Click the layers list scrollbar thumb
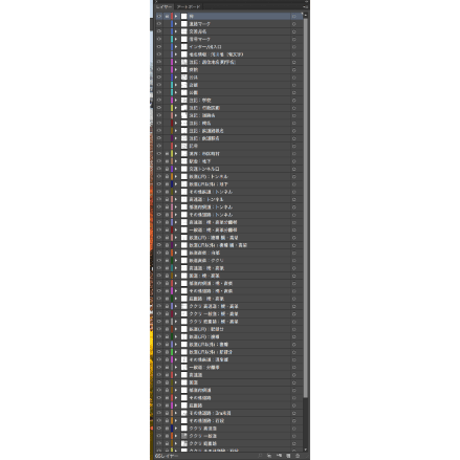The image size is (460, 460). [x=305, y=208]
